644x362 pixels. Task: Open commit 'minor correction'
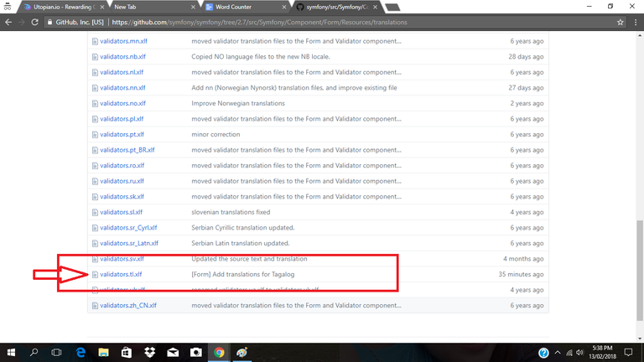tap(216, 135)
